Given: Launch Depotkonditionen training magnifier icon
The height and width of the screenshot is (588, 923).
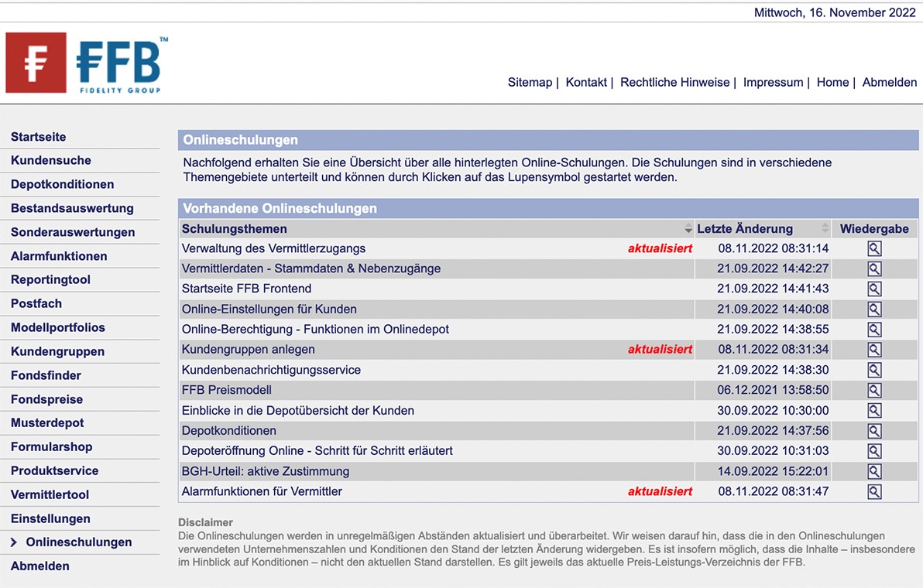Looking at the screenshot, I should 874,431.
